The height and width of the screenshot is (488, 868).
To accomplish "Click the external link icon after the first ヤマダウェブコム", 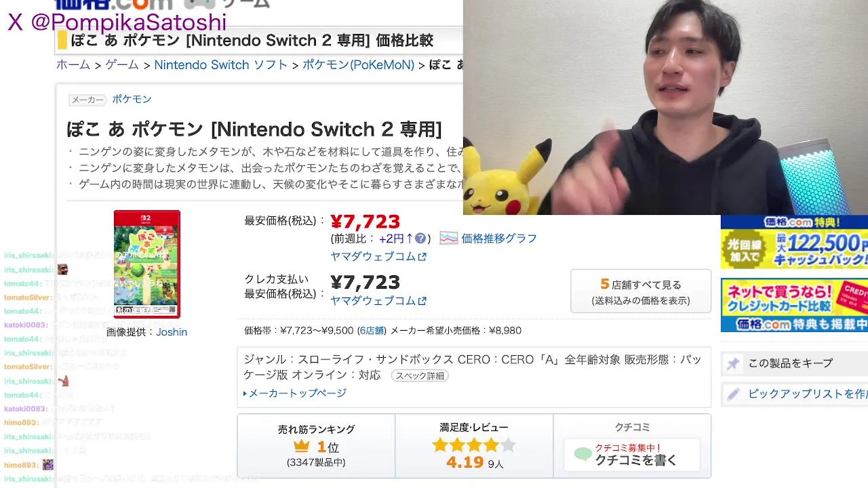I will (x=422, y=257).
